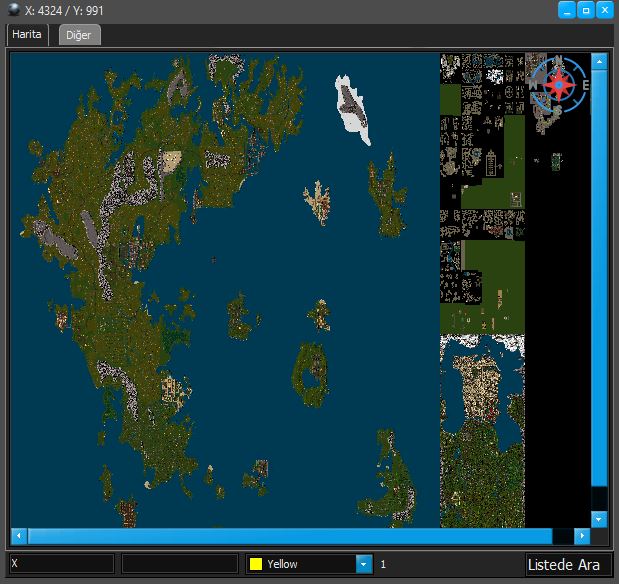Switch to the Harita tab
The image size is (619, 584).
[27, 35]
